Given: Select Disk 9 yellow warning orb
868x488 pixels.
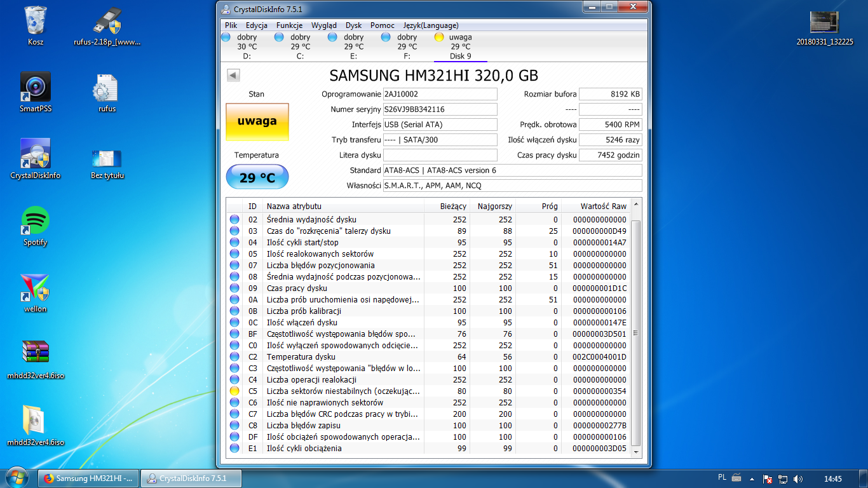Looking at the screenshot, I should click(439, 37).
